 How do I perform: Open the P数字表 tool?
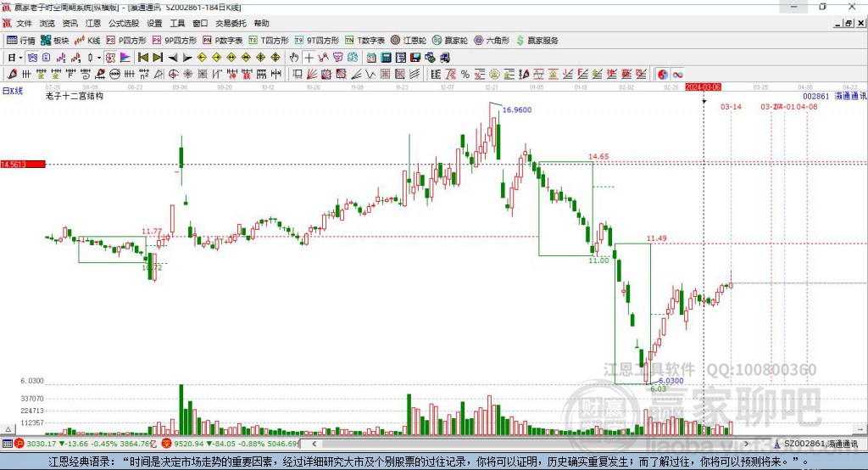click(223, 41)
